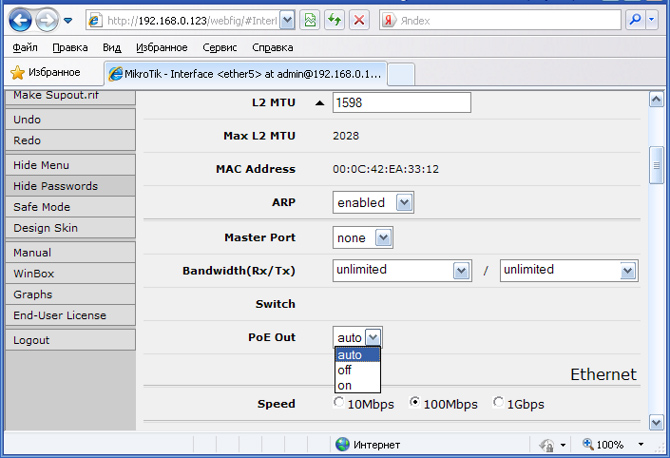Expand the Master Port dropdown
This screenshot has height=458, width=670.
coord(384,238)
